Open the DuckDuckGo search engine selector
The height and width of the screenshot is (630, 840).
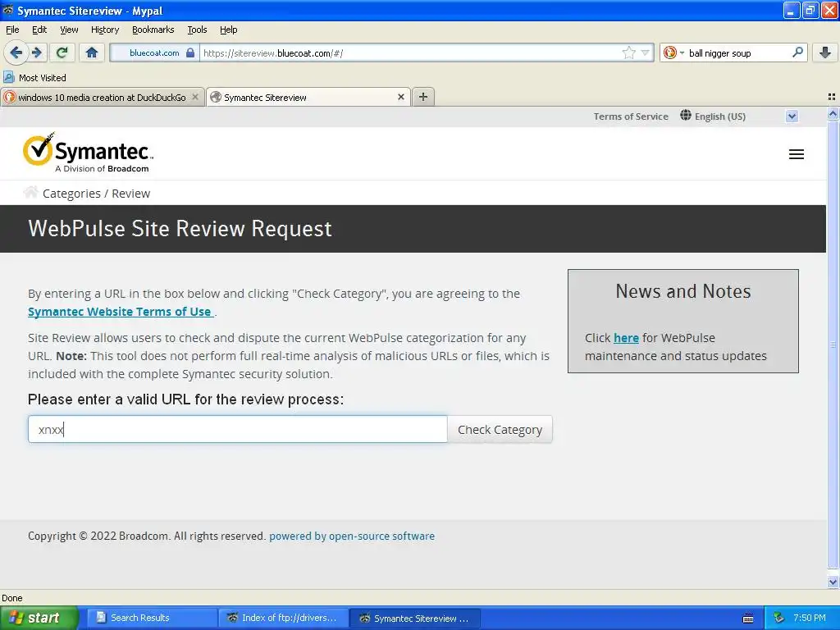click(x=673, y=52)
